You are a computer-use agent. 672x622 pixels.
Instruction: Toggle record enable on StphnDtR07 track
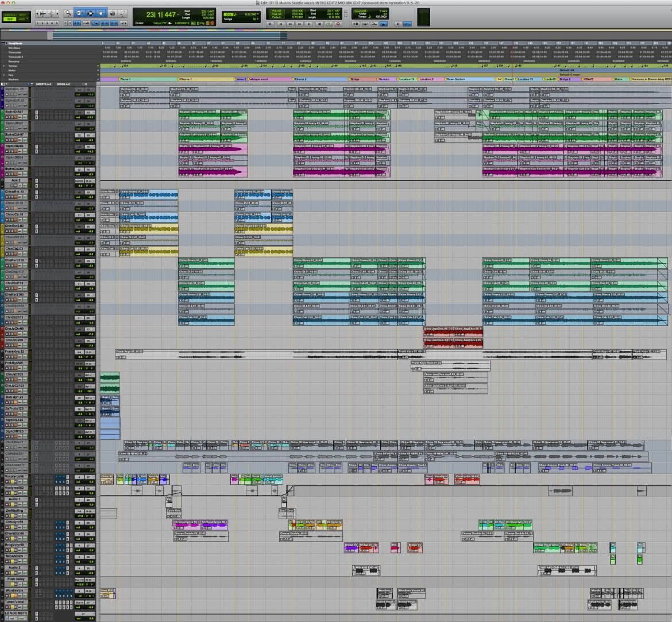(x=7, y=117)
